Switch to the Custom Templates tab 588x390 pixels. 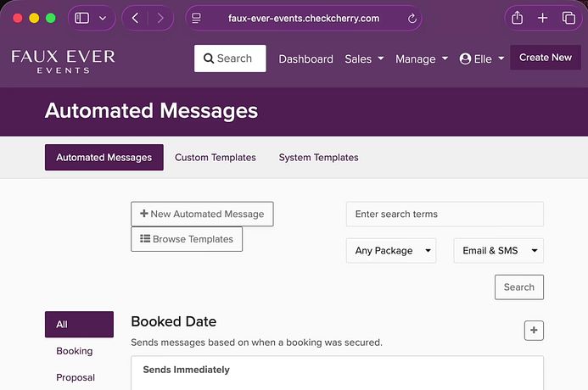pos(216,158)
